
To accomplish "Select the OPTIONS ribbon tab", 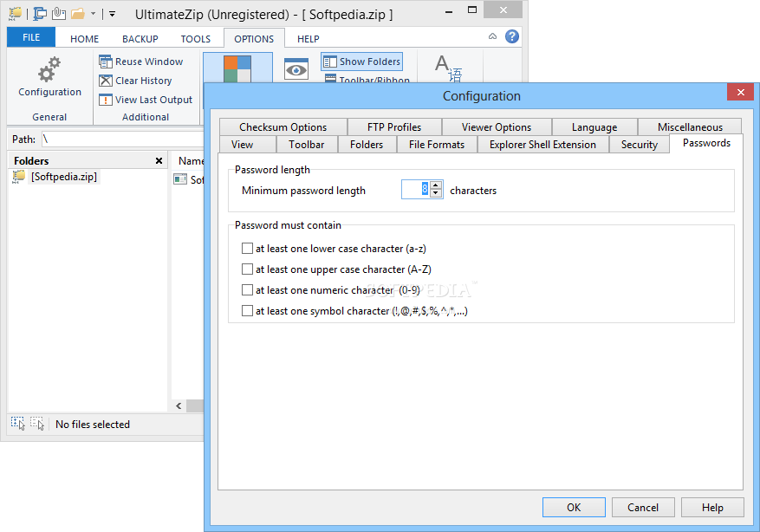I will pos(254,39).
